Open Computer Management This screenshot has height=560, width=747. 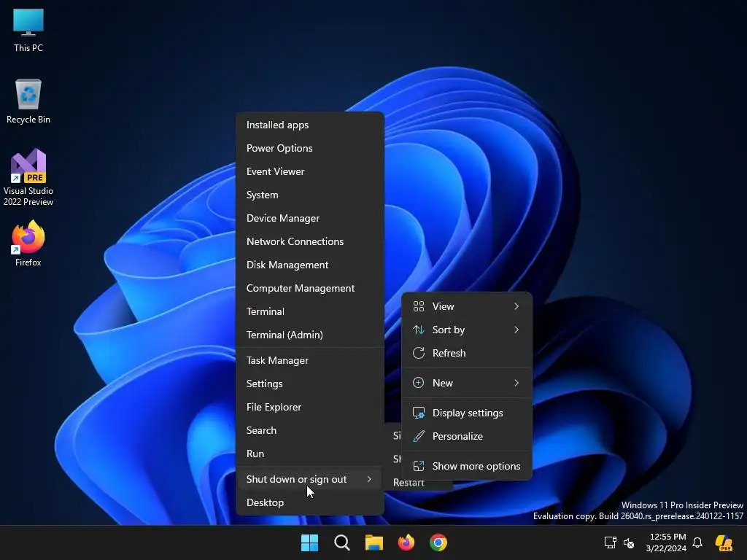click(310, 288)
